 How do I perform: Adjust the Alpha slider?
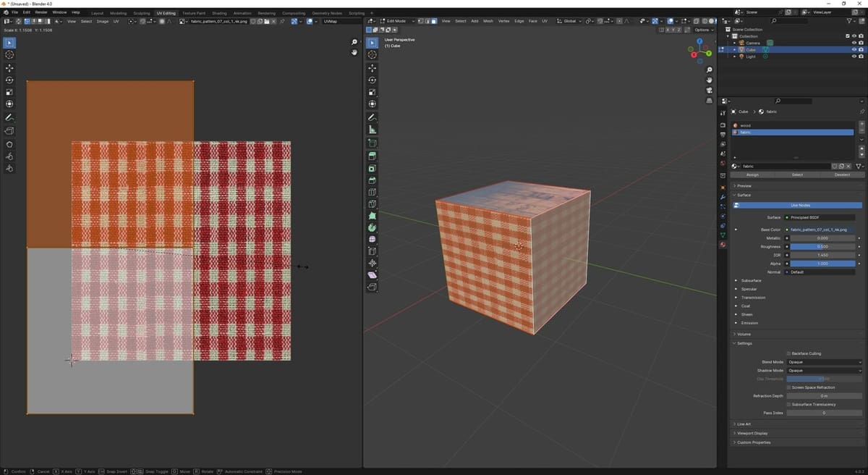click(x=822, y=264)
